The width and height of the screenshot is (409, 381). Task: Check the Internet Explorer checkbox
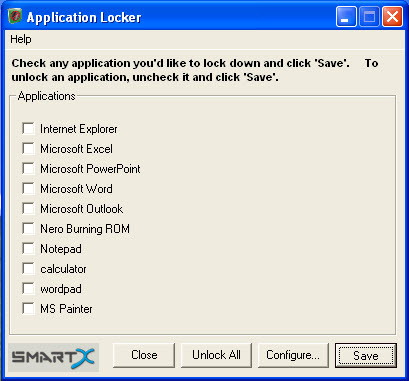(28, 129)
